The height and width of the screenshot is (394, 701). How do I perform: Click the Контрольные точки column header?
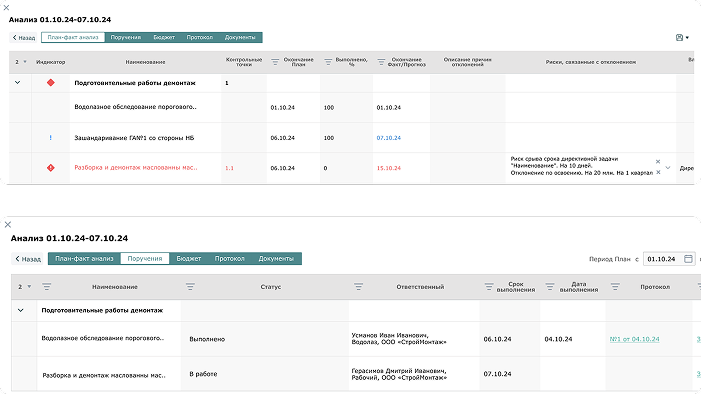click(244, 62)
